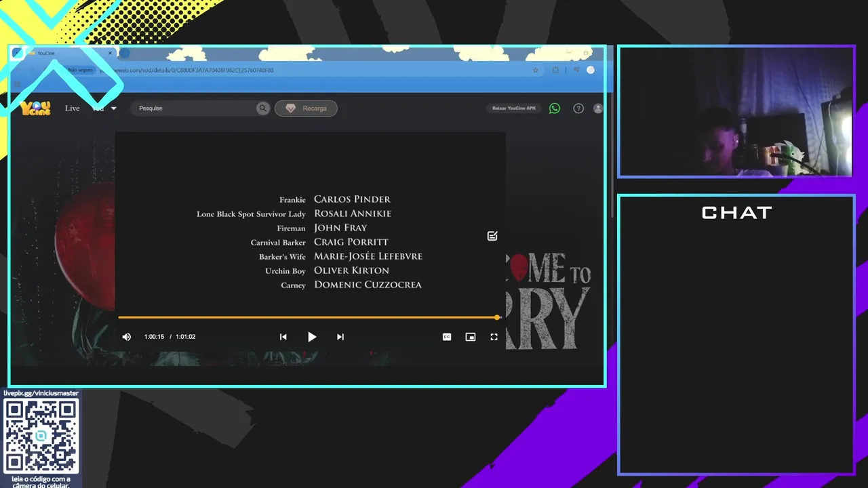Click the Recarga button

pos(306,108)
